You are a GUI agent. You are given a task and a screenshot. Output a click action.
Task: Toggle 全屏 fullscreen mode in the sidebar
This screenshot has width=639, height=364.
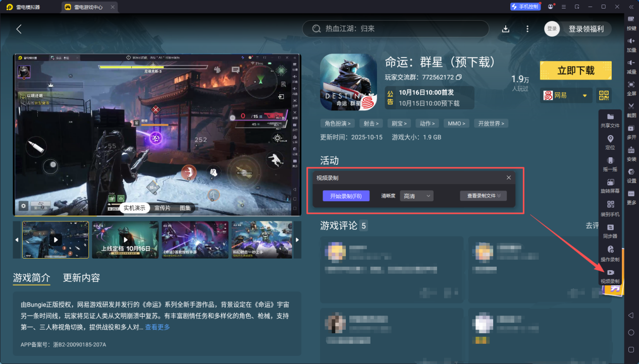point(631,87)
